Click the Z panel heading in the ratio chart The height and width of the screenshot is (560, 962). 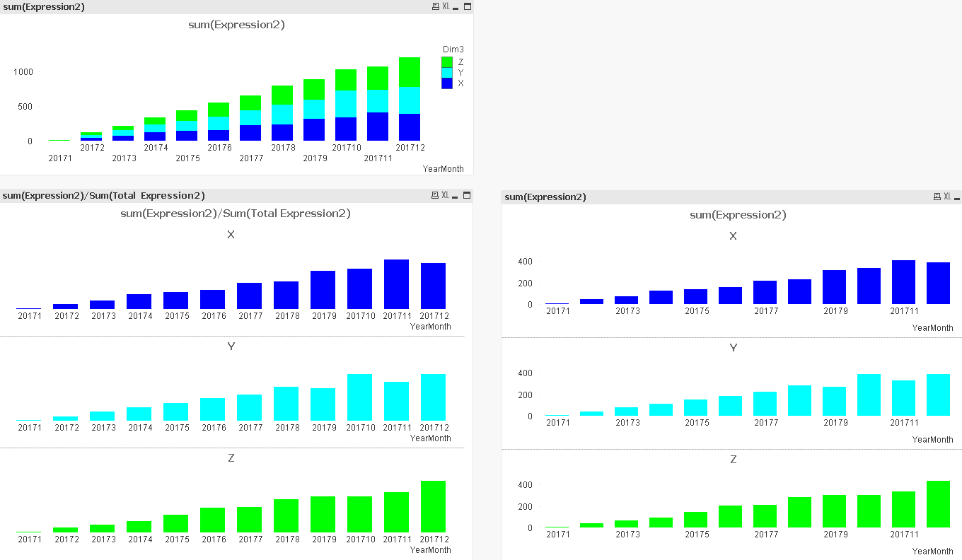point(231,458)
